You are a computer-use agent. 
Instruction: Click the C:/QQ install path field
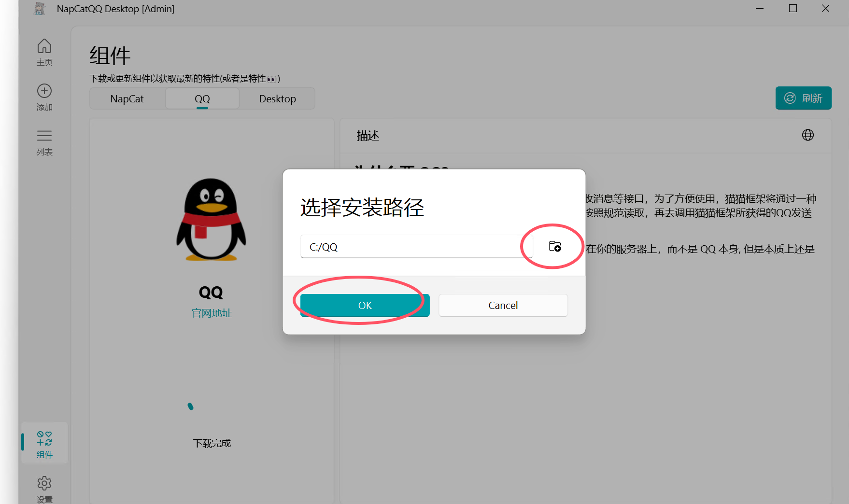pyautogui.click(x=416, y=247)
